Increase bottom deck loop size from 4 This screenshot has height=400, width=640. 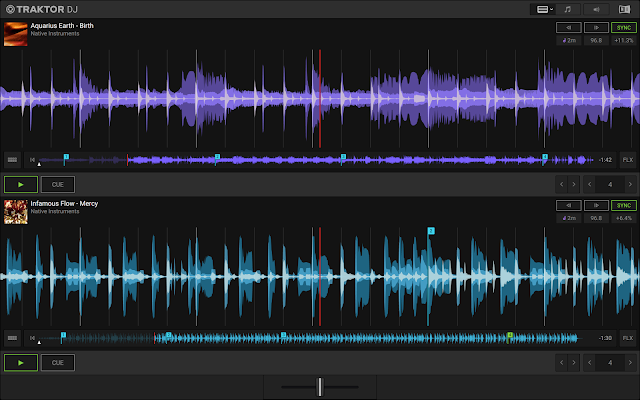click(x=630, y=362)
